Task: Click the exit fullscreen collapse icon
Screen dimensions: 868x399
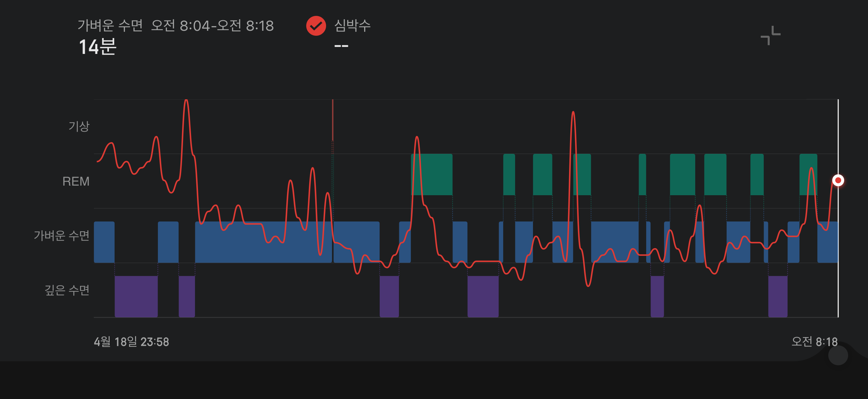Action: (770, 35)
